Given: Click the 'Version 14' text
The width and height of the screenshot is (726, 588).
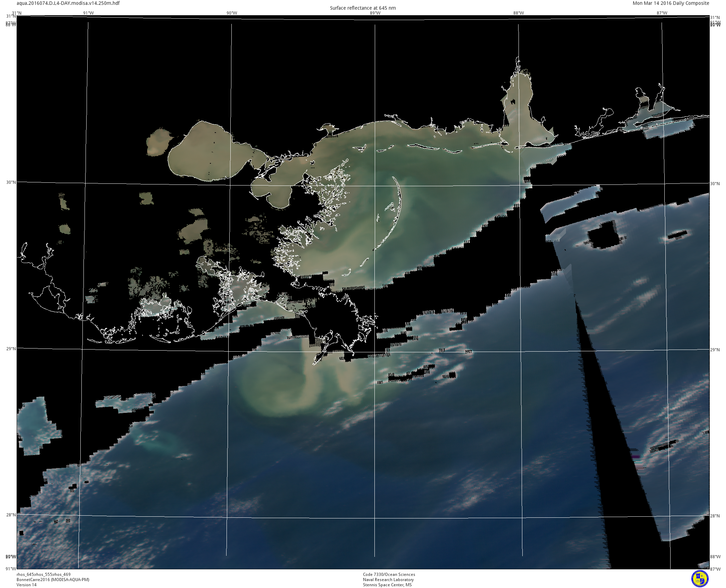Looking at the screenshot, I should 27,585.
